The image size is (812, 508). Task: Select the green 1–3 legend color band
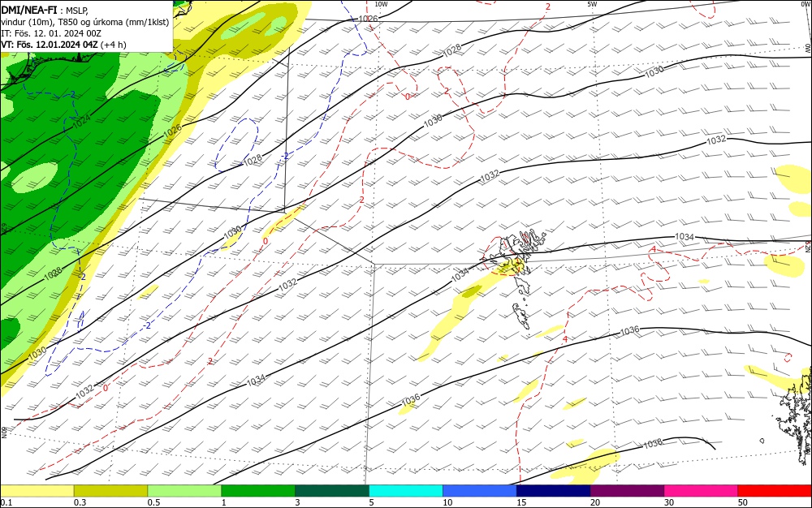258,491
